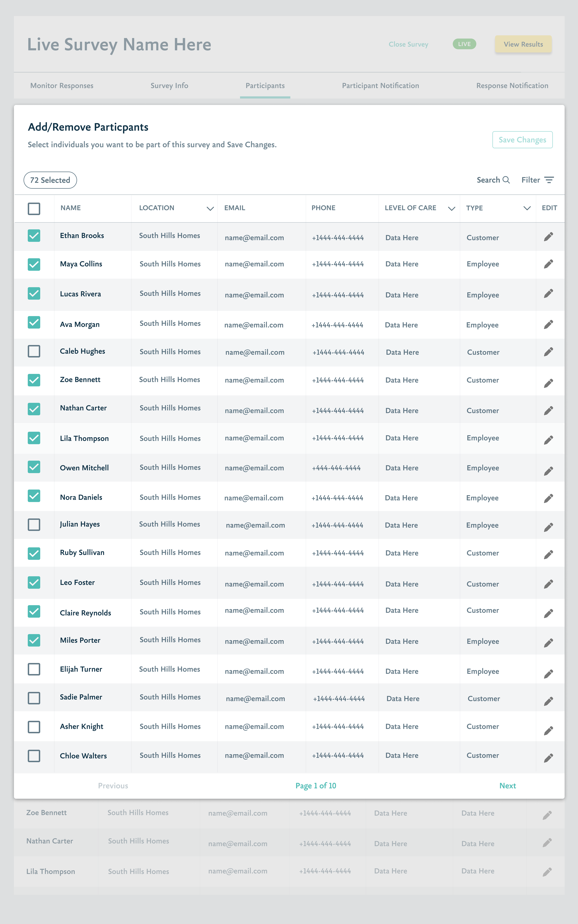
Task: Select Sadie Palmer's checkbox
Action: 34,698
